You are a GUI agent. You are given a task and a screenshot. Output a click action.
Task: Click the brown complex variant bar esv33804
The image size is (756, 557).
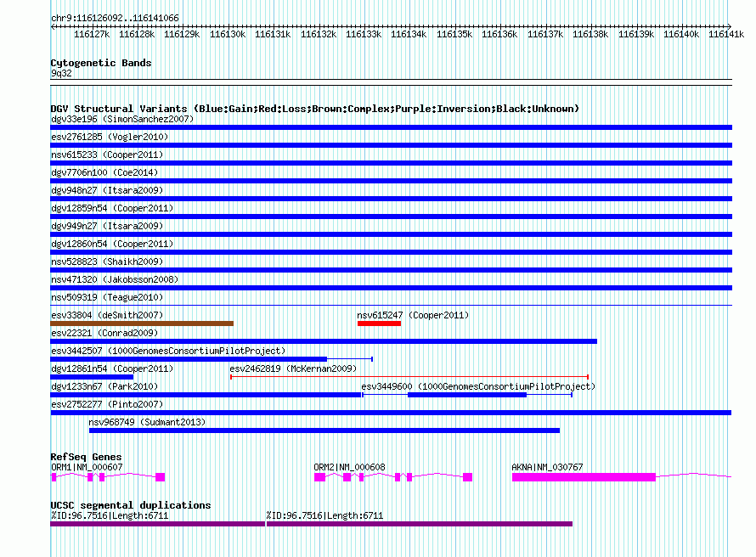(x=142, y=324)
